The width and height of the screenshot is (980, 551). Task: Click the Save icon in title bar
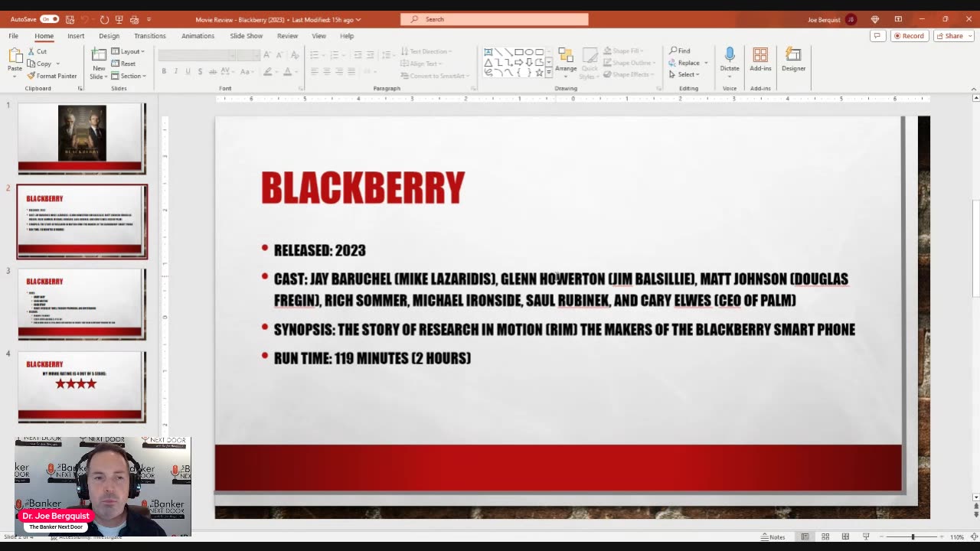[70, 19]
